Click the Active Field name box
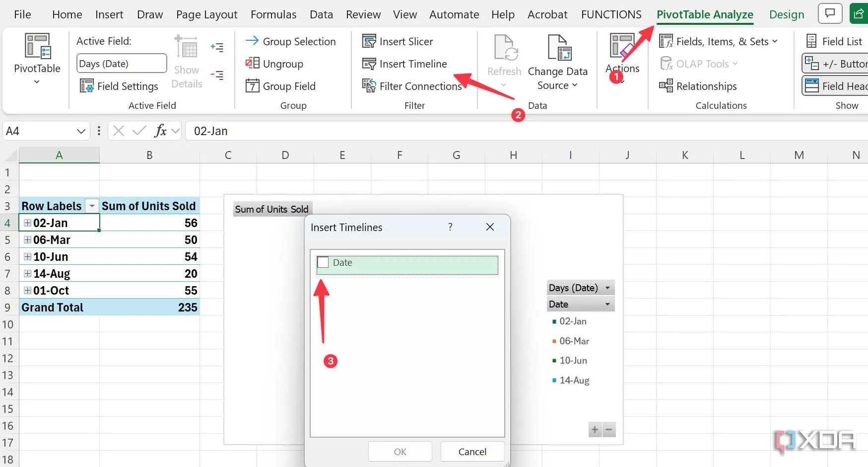Viewport: 868px width, 467px height. [x=122, y=63]
